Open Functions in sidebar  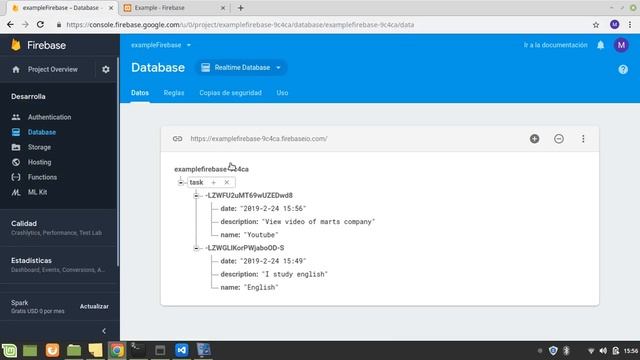pyautogui.click(x=42, y=177)
